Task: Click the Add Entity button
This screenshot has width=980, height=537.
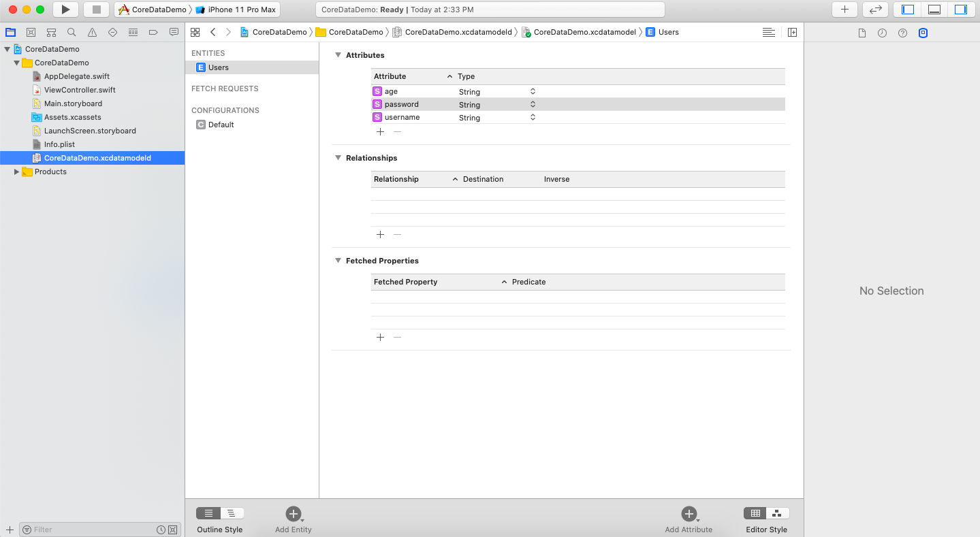Action: click(x=294, y=515)
